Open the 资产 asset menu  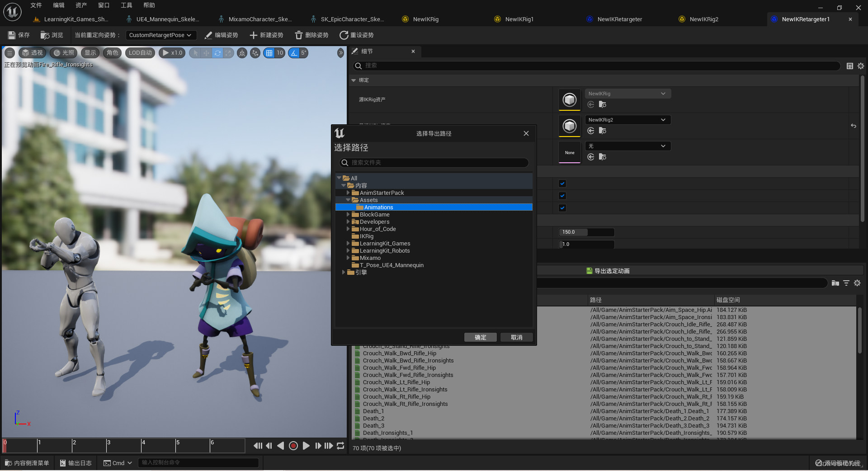point(81,5)
